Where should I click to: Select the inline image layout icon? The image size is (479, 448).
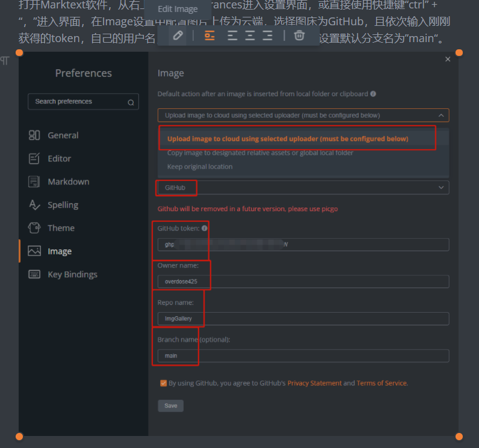coord(209,35)
